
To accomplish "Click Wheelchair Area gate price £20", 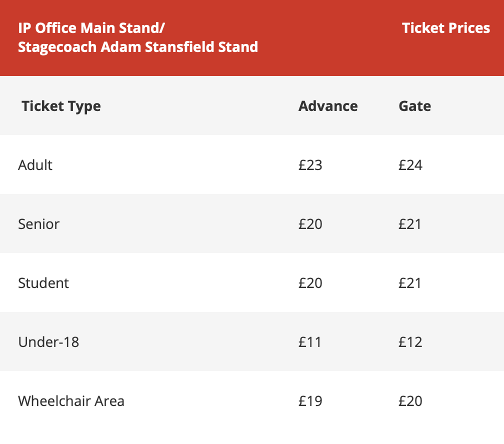I will click(x=410, y=401).
